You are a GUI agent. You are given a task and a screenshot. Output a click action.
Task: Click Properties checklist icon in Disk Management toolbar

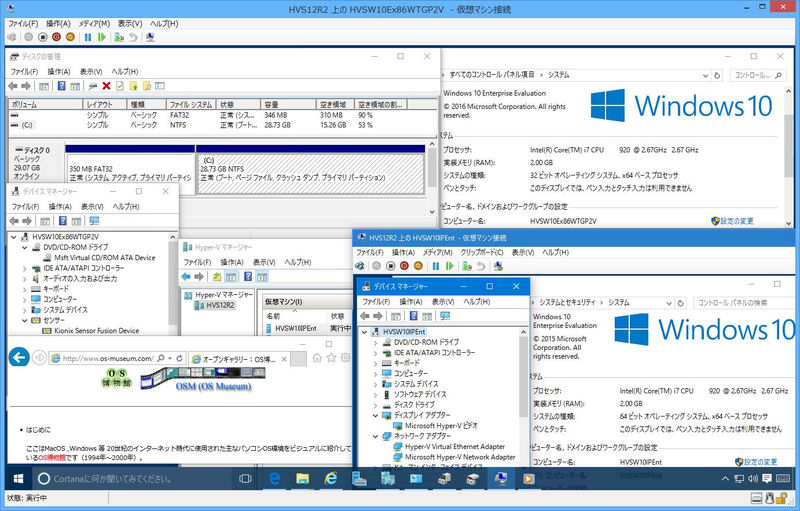click(119, 86)
